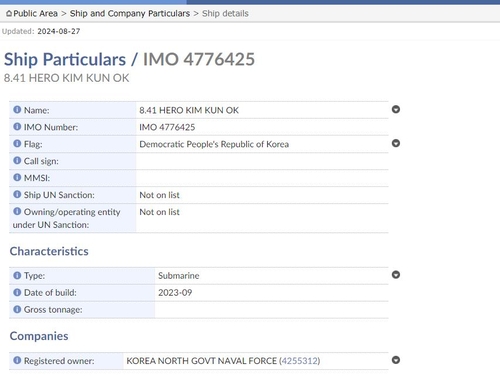Click the Ship Particulars / IMO 4776425 heading
The width and height of the screenshot is (500, 385).
[129, 60]
